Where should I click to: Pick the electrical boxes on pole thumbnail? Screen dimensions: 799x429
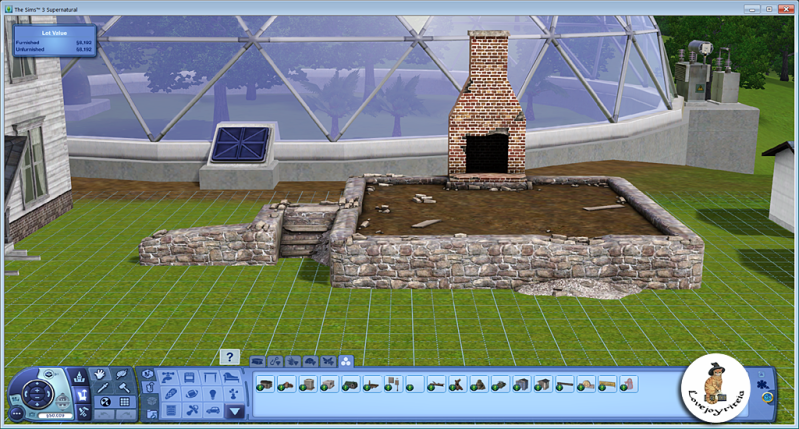pos(393,385)
